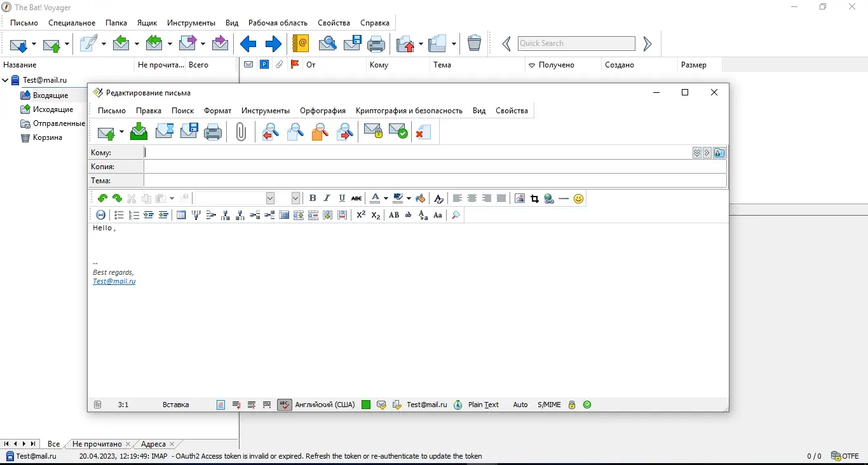This screenshot has width=868, height=465.
Task: Click the redo green arrow icon
Action: click(x=117, y=198)
